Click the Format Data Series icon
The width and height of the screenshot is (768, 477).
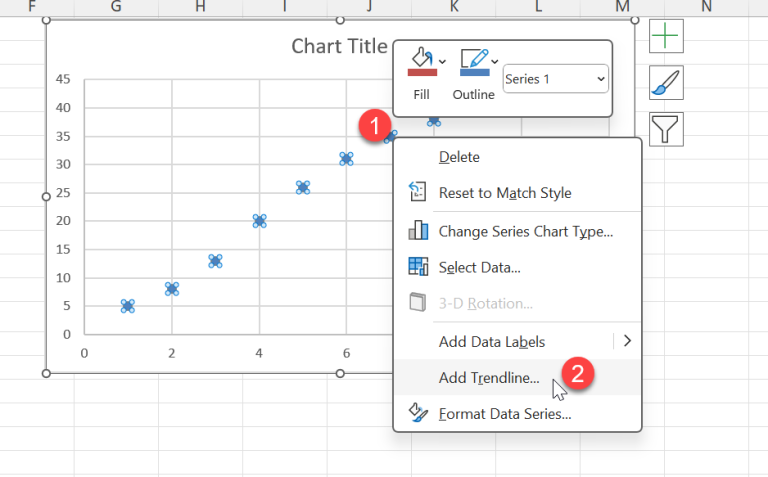pyautogui.click(x=418, y=414)
